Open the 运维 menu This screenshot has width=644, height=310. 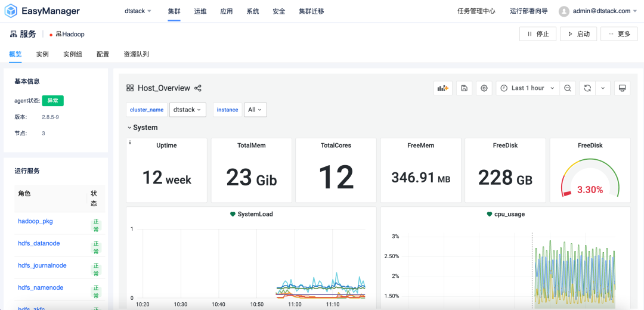pos(200,11)
